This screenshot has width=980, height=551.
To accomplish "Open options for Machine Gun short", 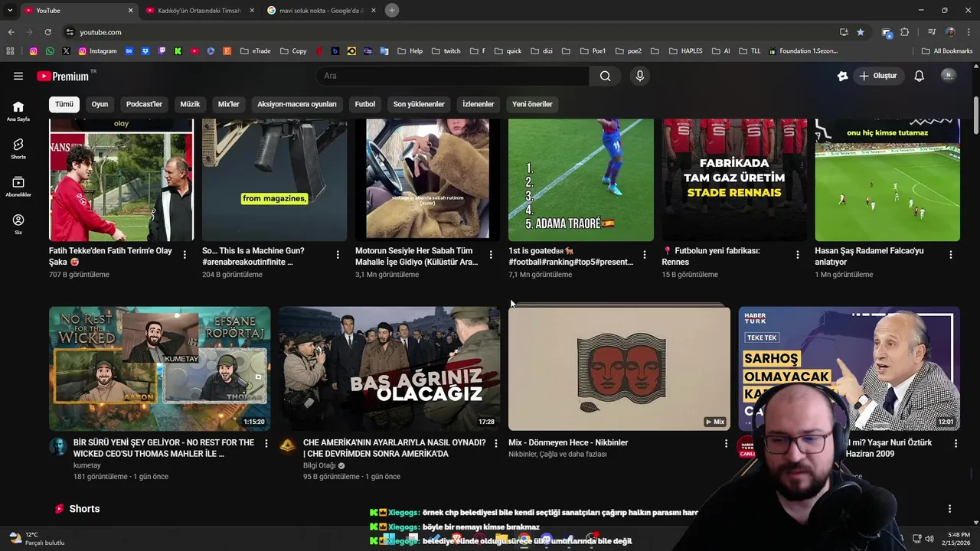I will pyautogui.click(x=338, y=255).
